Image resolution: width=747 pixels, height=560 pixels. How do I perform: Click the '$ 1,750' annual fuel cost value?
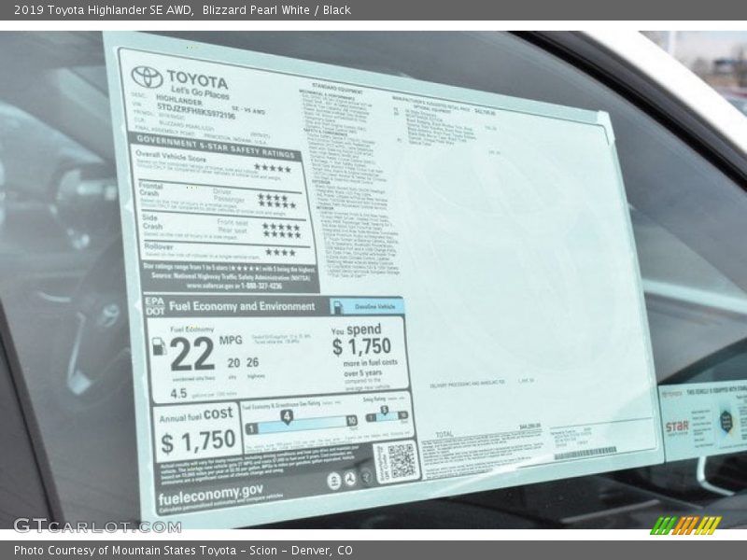198,441
